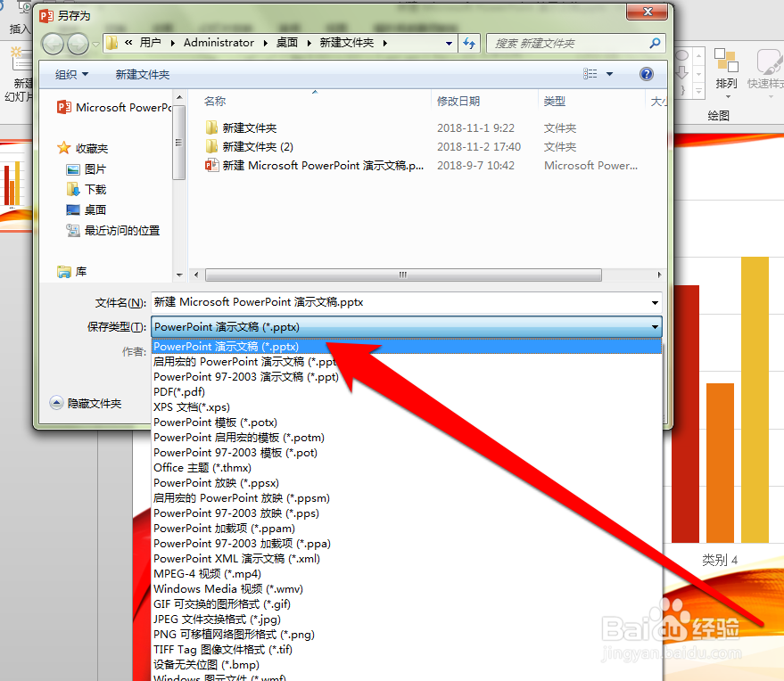The width and height of the screenshot is (784, 681).
Task: Open 桌面 in favorites
Action: pyautogui.click(x=86, y=209)
